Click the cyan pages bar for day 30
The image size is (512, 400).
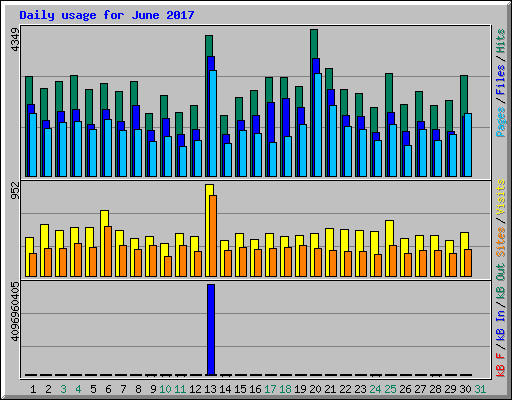pyautogui.click(x=468, y=145)
